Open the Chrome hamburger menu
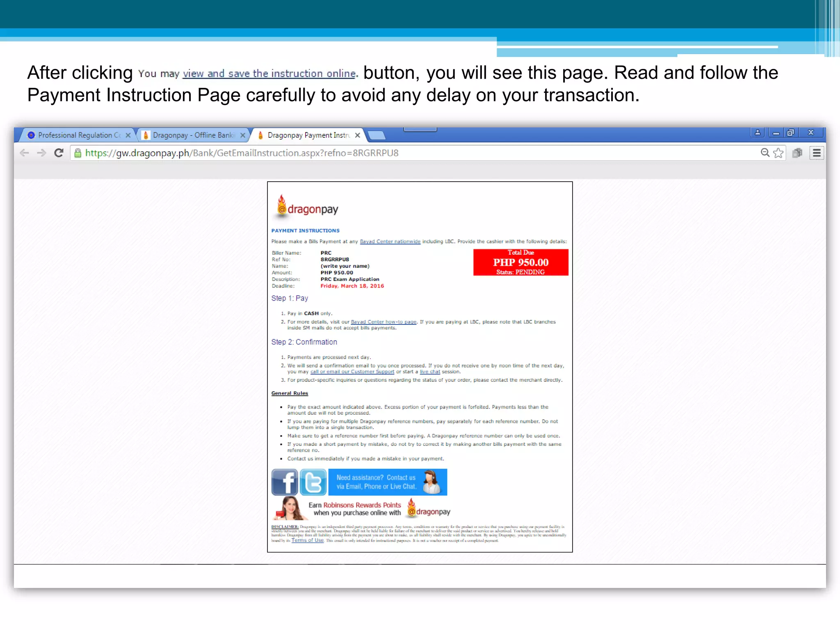This screenshot has height=630, width=840. pyautogui.click(x=816, y=153)
